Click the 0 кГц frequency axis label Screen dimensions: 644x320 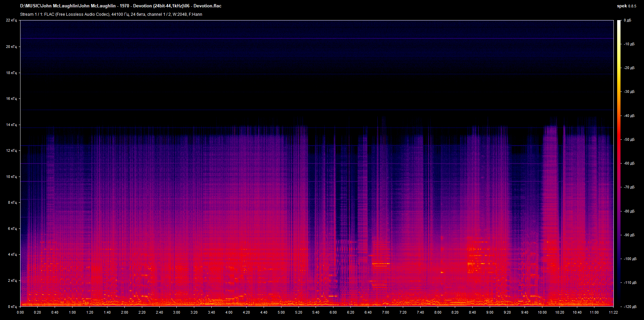(12, 306)
